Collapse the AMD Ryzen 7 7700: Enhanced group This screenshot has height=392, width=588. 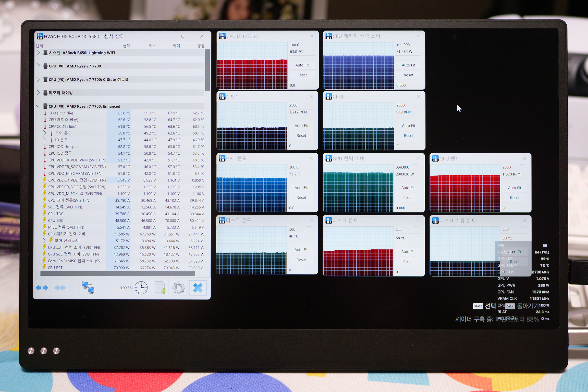(38, 106)
